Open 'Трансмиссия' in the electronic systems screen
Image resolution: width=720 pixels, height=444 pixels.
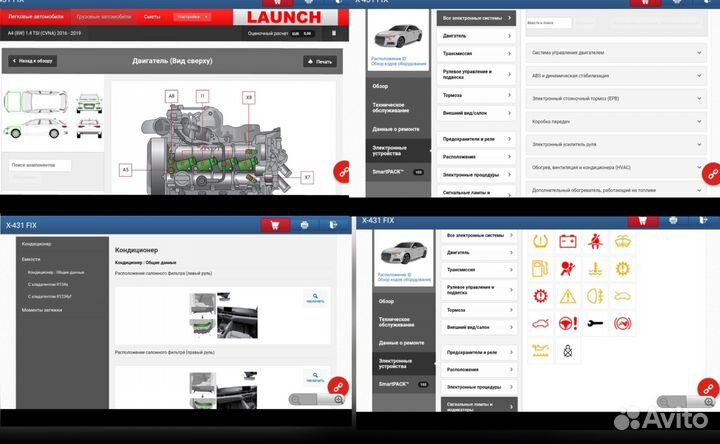[476, 54]
